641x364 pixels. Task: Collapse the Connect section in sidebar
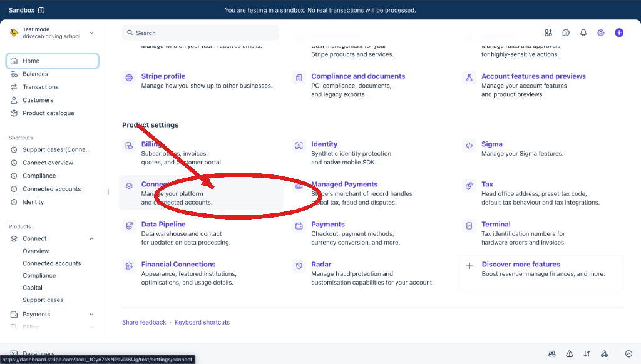tap(91, 238)
